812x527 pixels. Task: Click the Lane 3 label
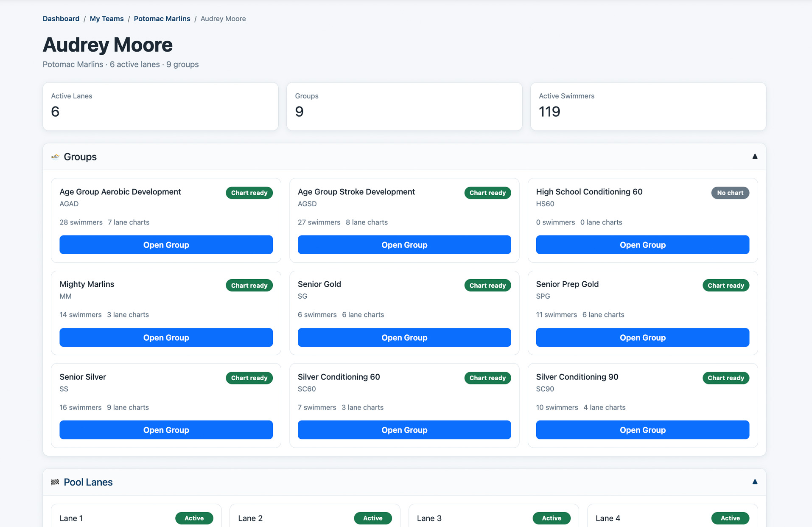429,518
